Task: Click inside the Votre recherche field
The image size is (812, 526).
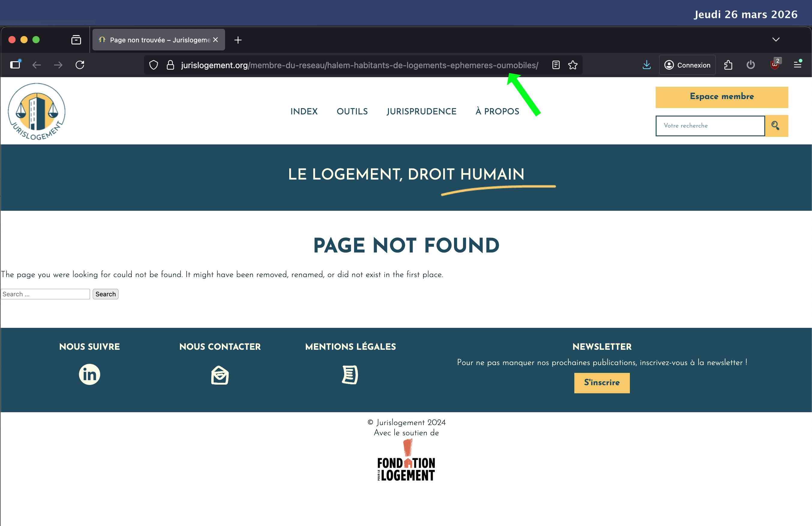Action: [x=710, y=125]
